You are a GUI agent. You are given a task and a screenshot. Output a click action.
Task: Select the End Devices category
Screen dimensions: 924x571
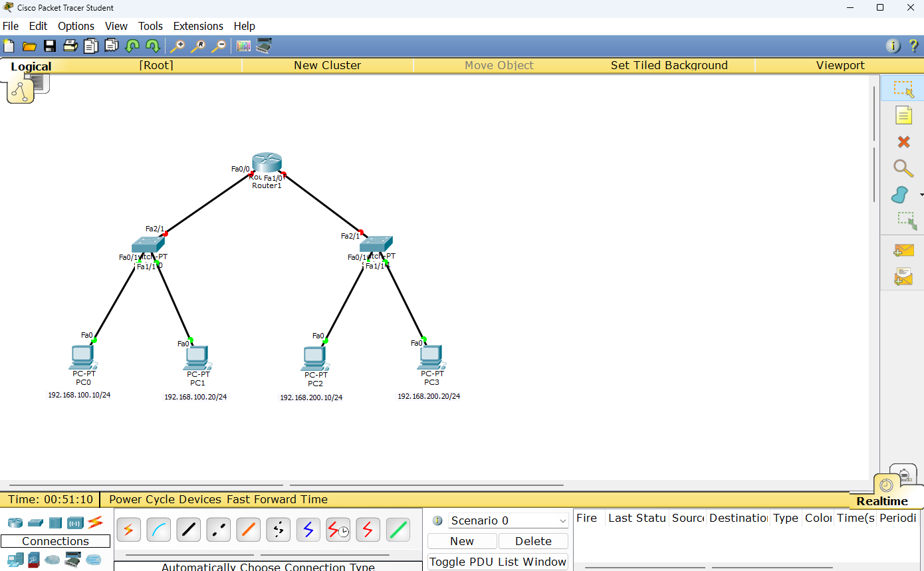[15, 560]
